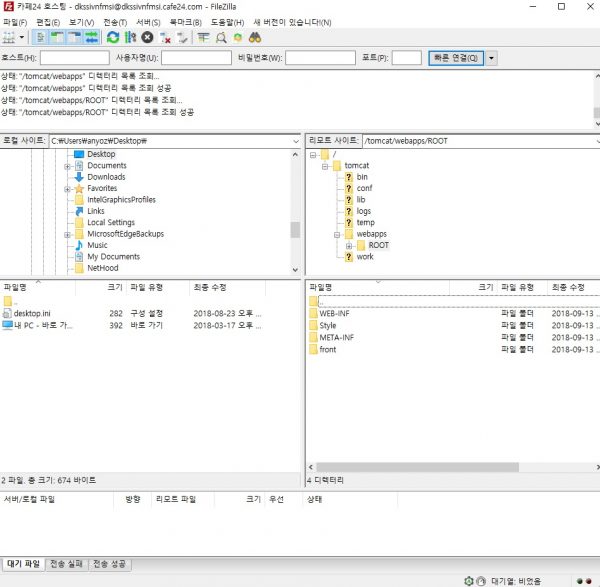
Task: Toggle processing of transfer queue
Action: point(130,38)
